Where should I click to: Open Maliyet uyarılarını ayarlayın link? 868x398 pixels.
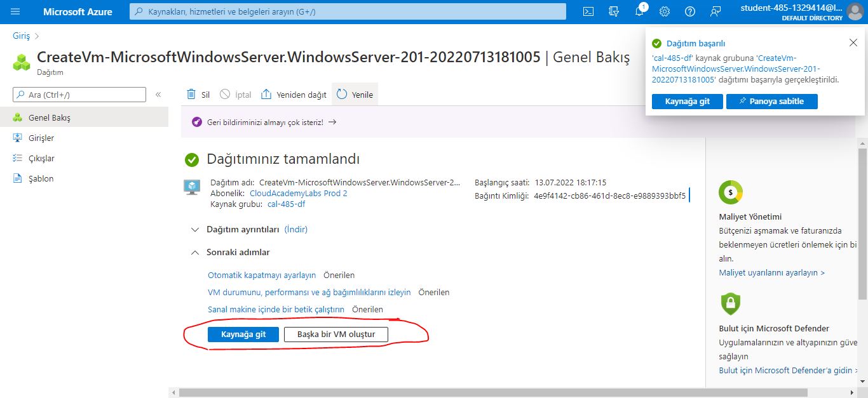pyautogui.click(x=772, y=272)
